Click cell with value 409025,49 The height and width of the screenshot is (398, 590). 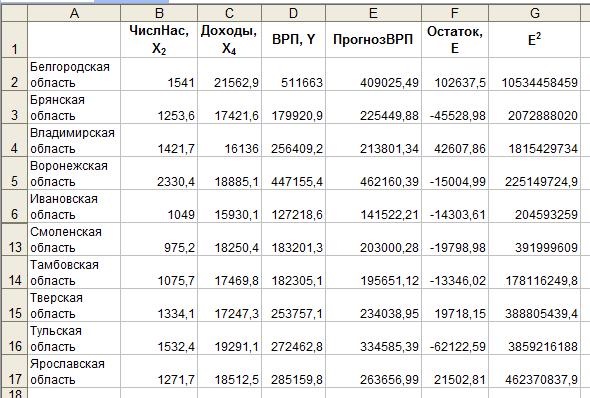point(373,74)
